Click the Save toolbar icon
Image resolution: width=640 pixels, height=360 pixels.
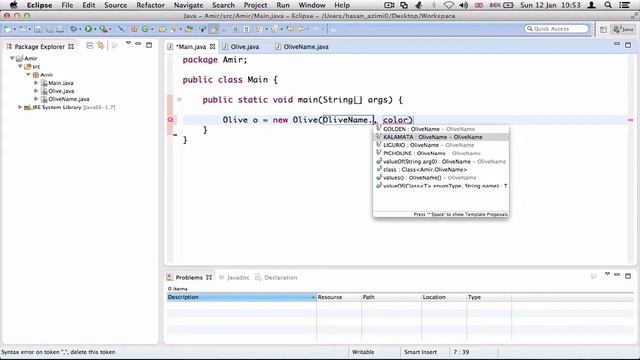tap(38, 29)
